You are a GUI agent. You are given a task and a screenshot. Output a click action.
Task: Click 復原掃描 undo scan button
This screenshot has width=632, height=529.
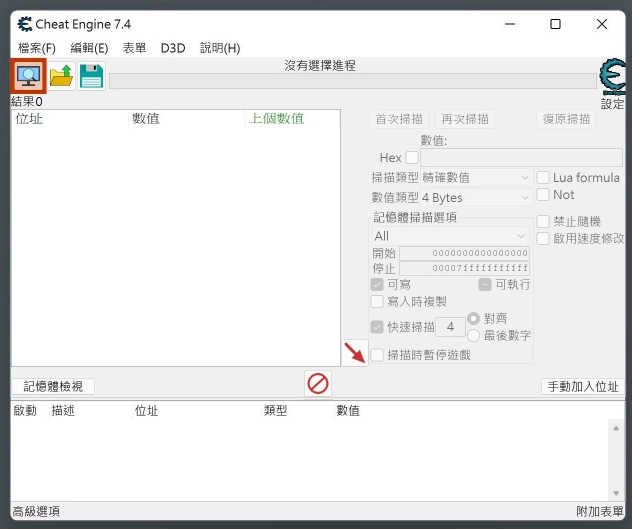(566, 119)
